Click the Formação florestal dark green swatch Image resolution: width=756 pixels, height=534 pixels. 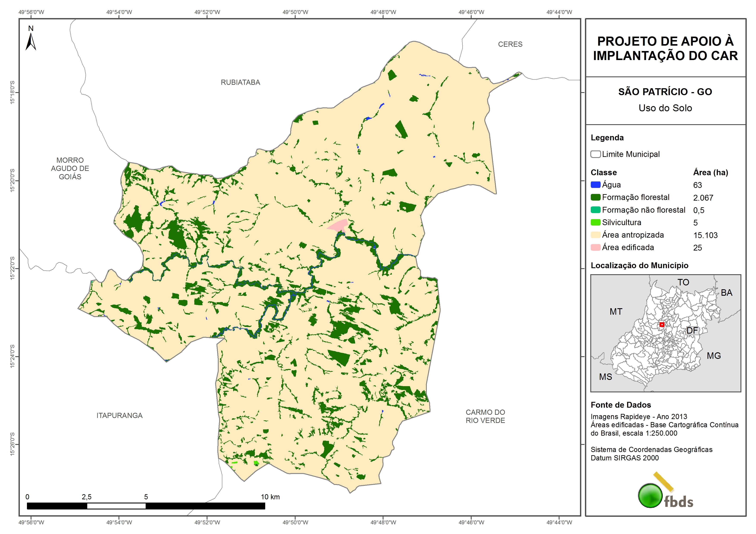tap(595, 197)
